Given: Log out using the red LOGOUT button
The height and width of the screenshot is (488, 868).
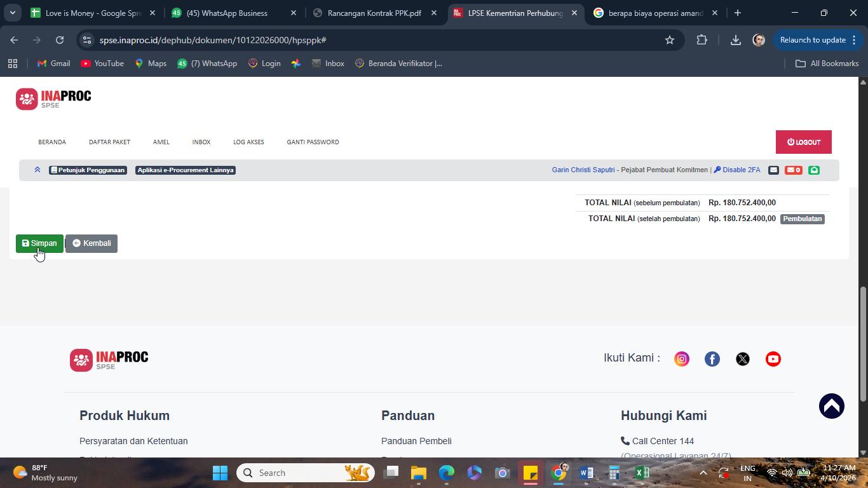Looking at the screenshot, I should point(804,142).
